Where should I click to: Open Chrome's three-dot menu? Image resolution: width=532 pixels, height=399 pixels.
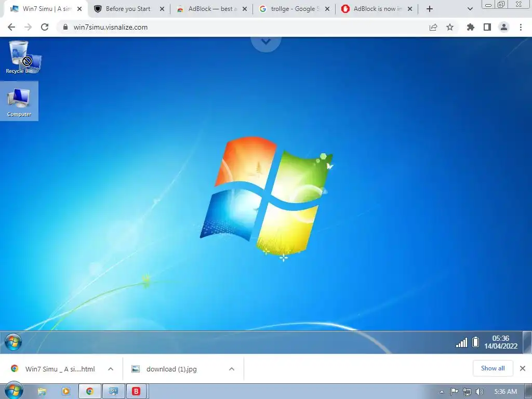click(x=521, y=27)
